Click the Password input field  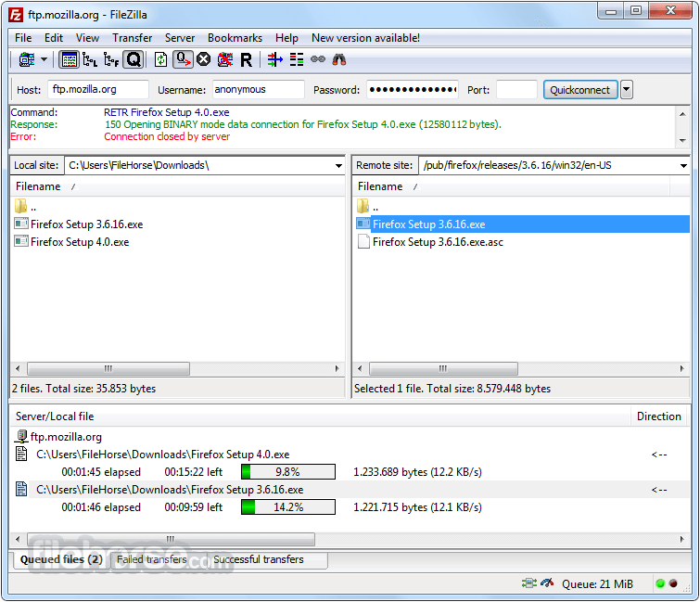(412, 89)
